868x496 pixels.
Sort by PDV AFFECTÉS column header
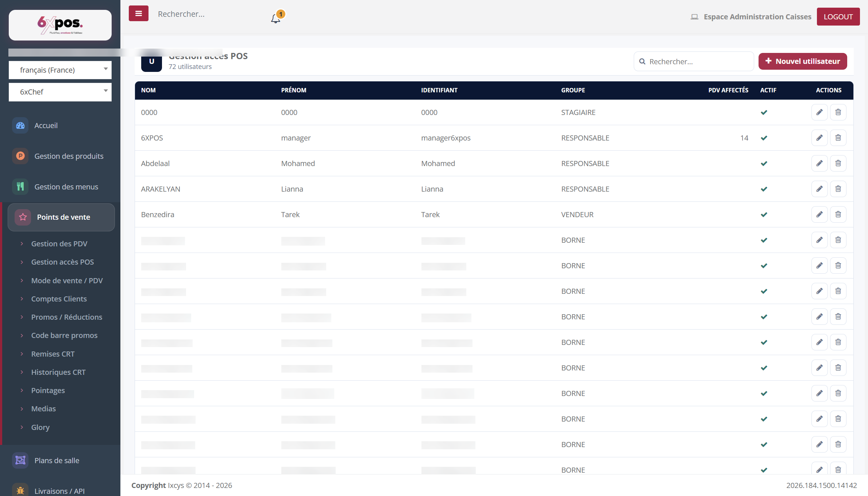[728, 90]
